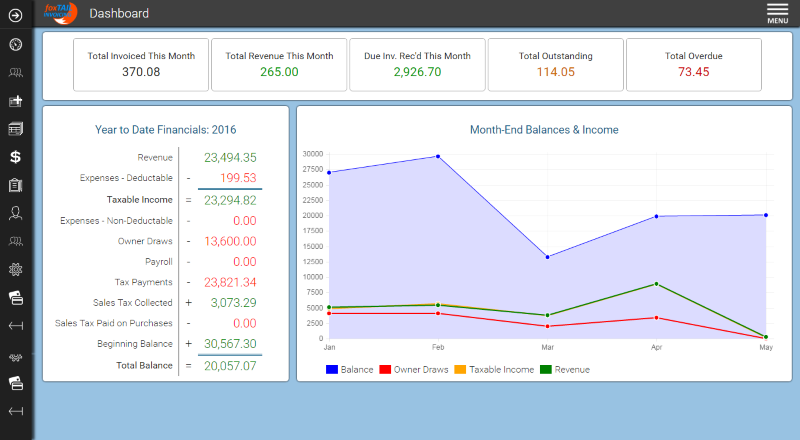Open the Total Revenue This Month card

click(x=279, y=65)
